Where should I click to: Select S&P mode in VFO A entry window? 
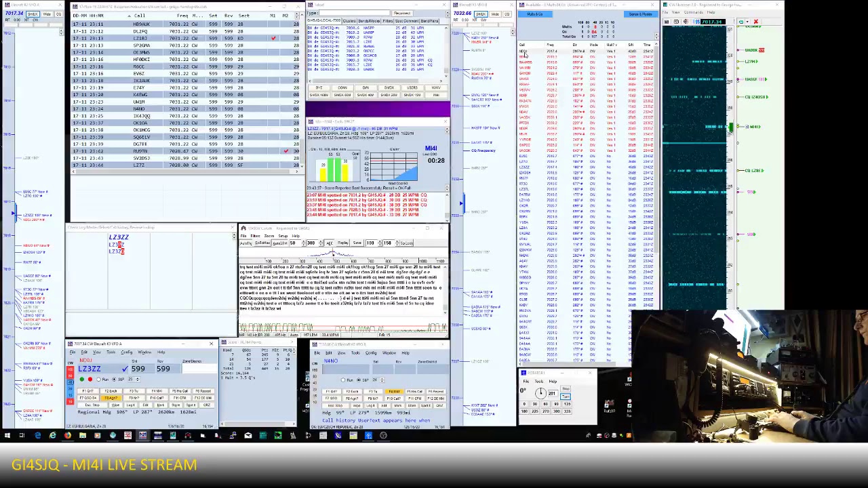pyautogui.click(x=119, y=380)
